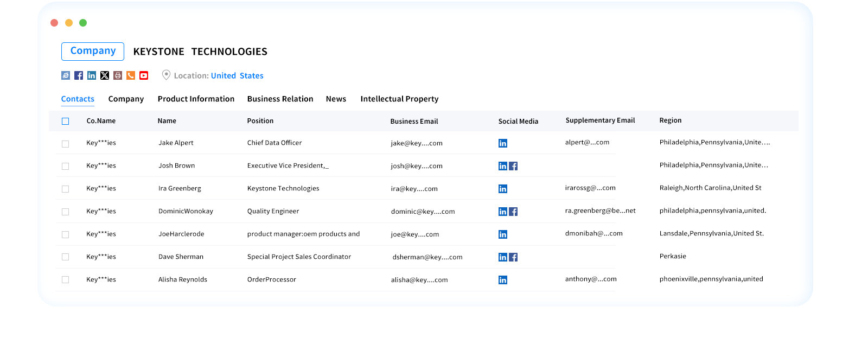Screen dimensions: 868x338
Task: Select the name JoeHarclerode
Action: (181, 234)
